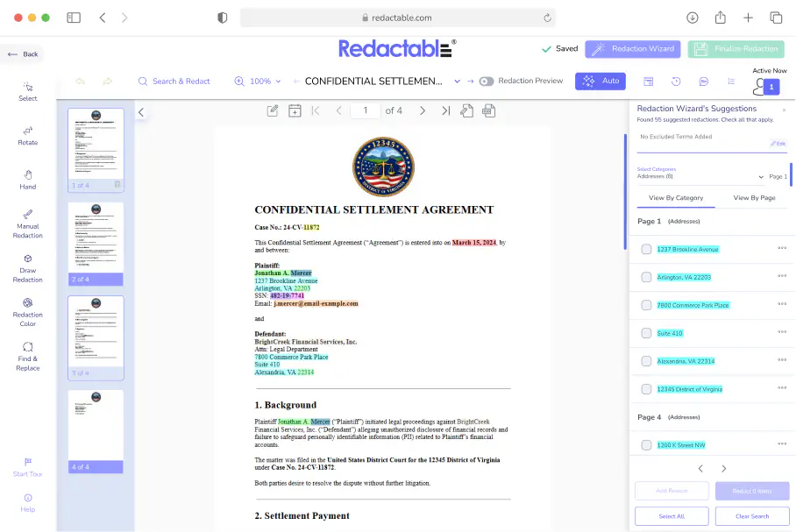Open the 100% zoom dropdown
Viewport: 796px width, 532px height.
pyautogui.click(x=258, y=82)
